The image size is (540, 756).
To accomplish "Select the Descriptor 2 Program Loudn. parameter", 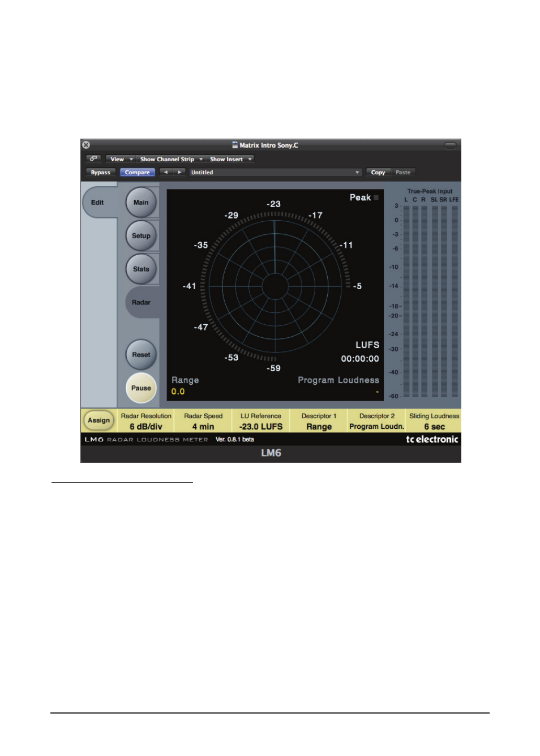I will (376, 421).
